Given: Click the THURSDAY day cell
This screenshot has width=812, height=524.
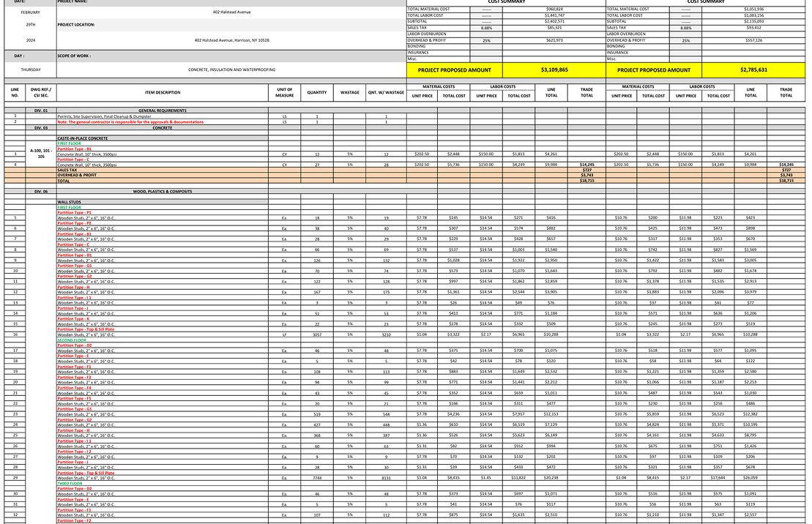Looking at the screenshot, I should [x=31, y=70].
